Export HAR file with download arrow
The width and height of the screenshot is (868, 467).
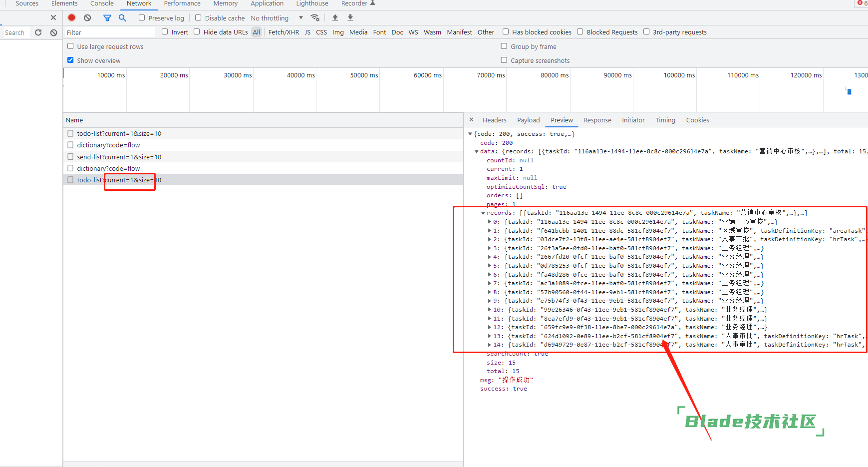point(350,17)
